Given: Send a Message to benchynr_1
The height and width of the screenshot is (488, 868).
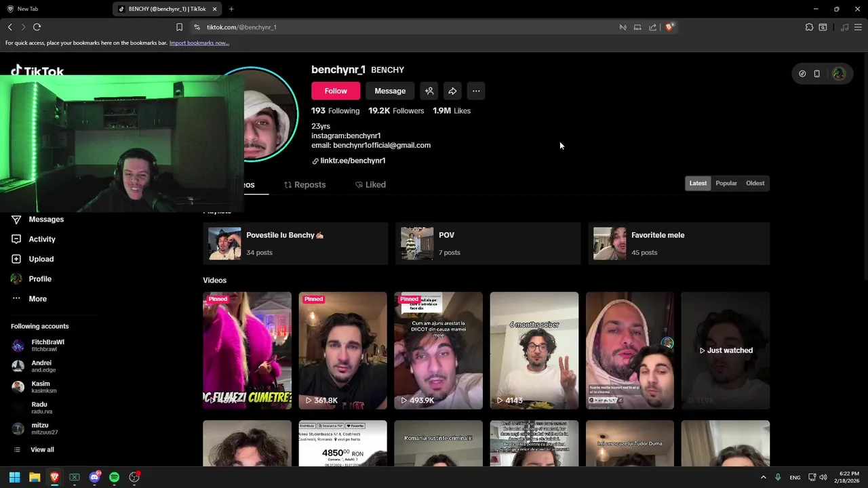Looking at the screenshot, I should (x=390, y=91).
